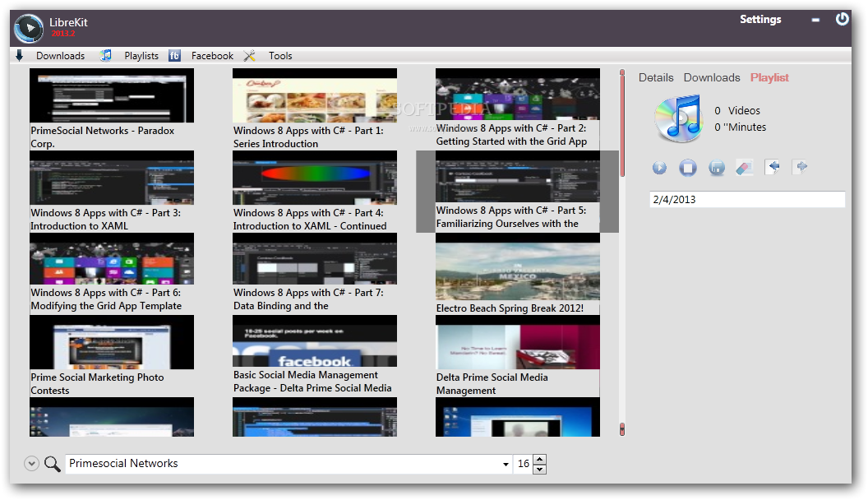Save the playlist with the floppy disk icon
The width and height of the screenshot is (868, 500).
click(x=716, y=167)
